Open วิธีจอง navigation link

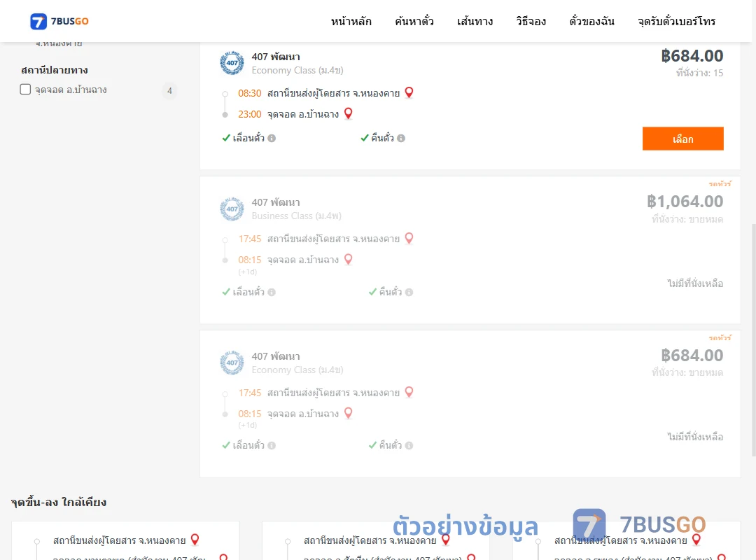coord(531,21)
